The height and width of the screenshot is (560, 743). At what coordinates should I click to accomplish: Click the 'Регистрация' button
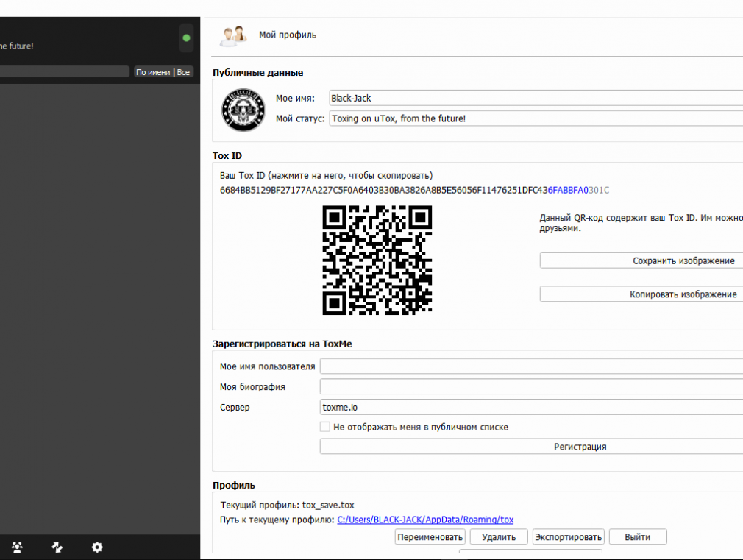[532, 446]
